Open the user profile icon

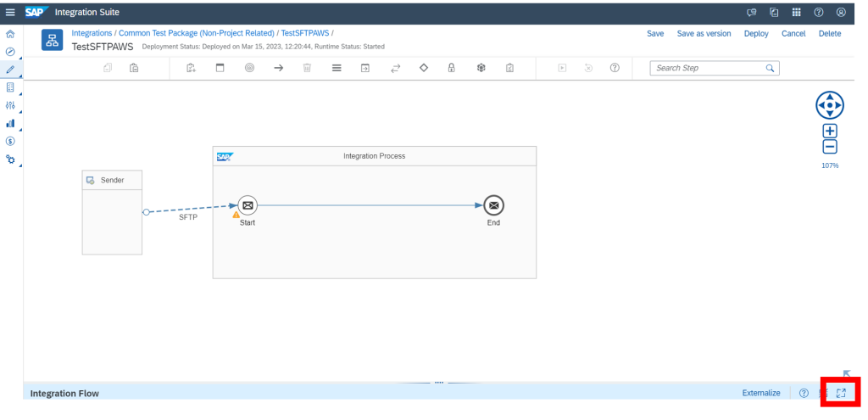(x=842, y=12)
